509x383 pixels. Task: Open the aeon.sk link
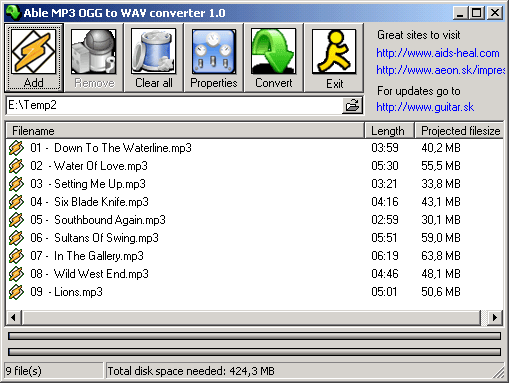click(x=440, y=70)
